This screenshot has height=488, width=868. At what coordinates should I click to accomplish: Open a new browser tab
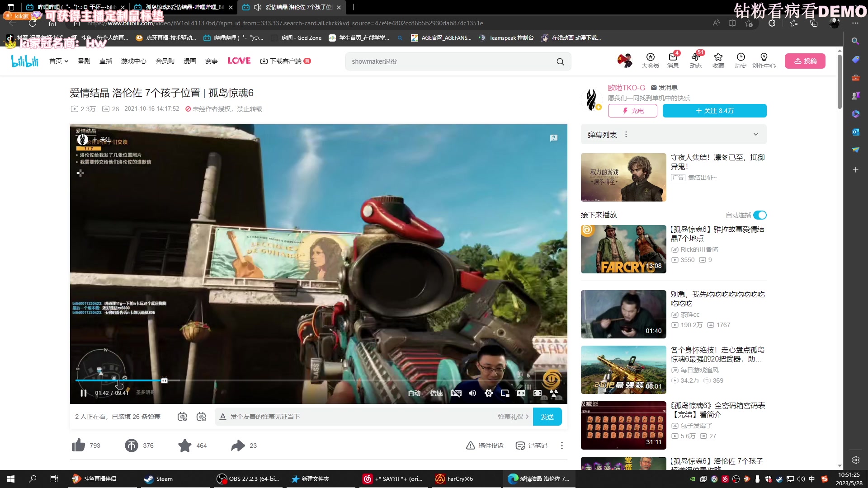tap(354, 7)
